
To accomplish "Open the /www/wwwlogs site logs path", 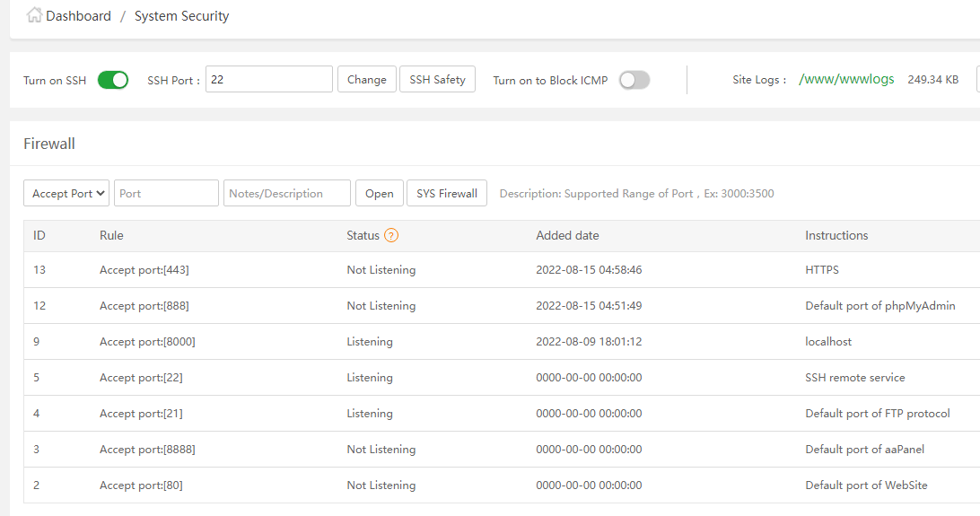I will (846, 79).
